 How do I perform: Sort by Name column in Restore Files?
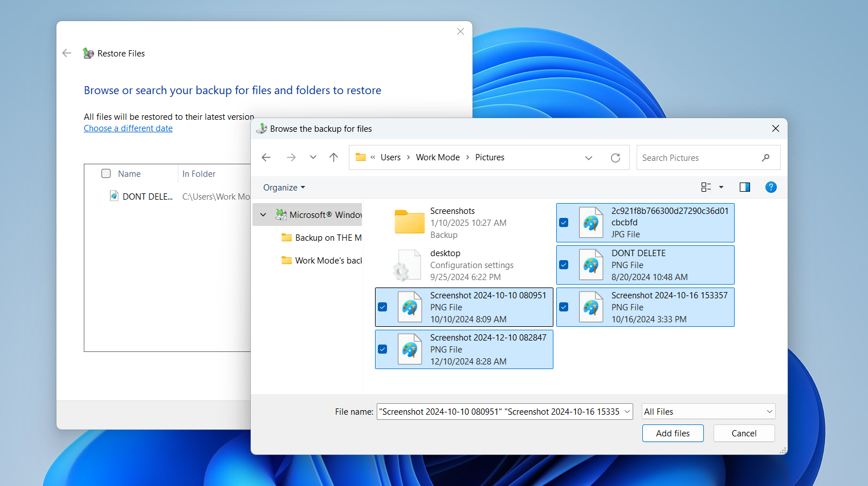pos(129,174)
